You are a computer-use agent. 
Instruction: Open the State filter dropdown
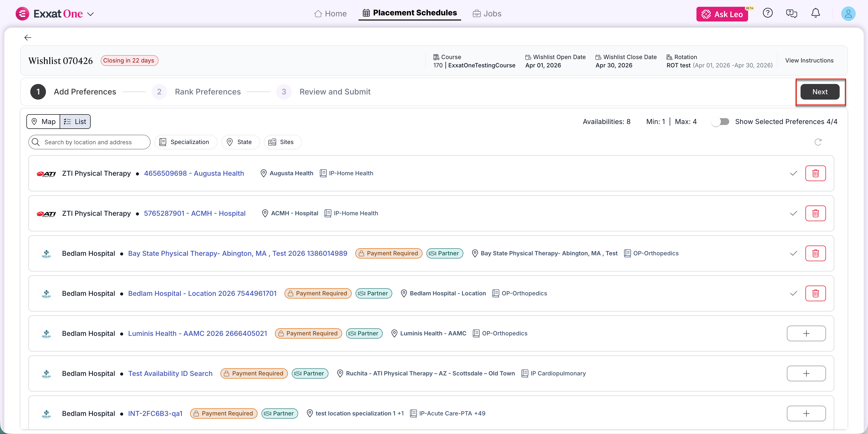[x=240, y=142]
